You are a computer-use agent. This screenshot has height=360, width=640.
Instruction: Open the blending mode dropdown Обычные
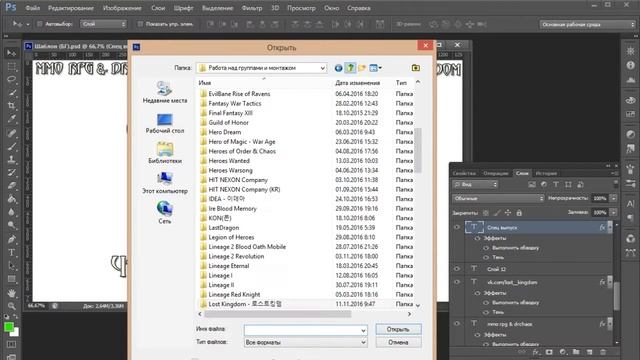click(x=498, y=198)
